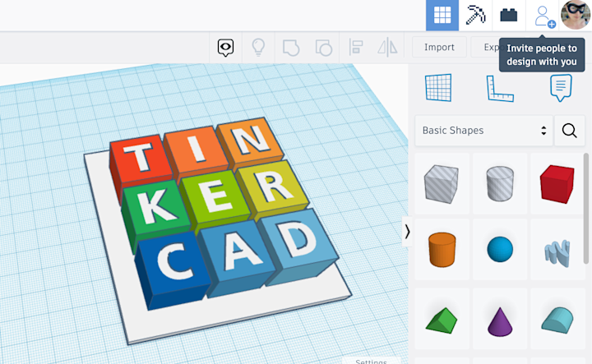Select the Ruler tool
This screenshot has width=592, height=364.
click(499, 87)
